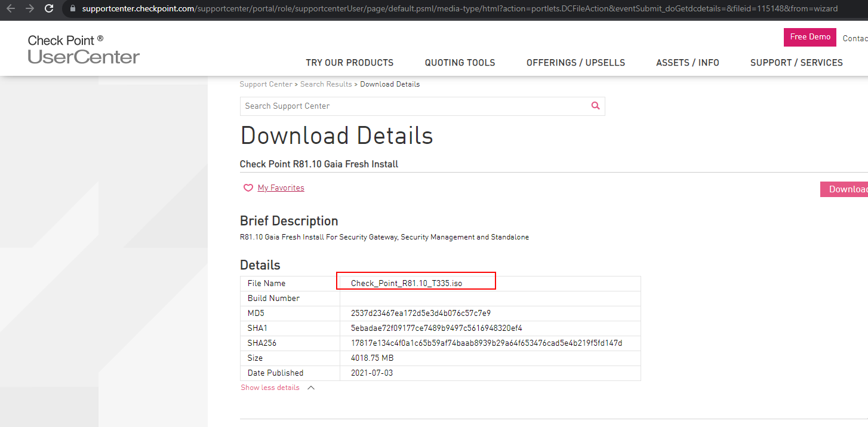Open ASSETS / INFO menu
The image size is (868, 427).
(x=687, y=63)
